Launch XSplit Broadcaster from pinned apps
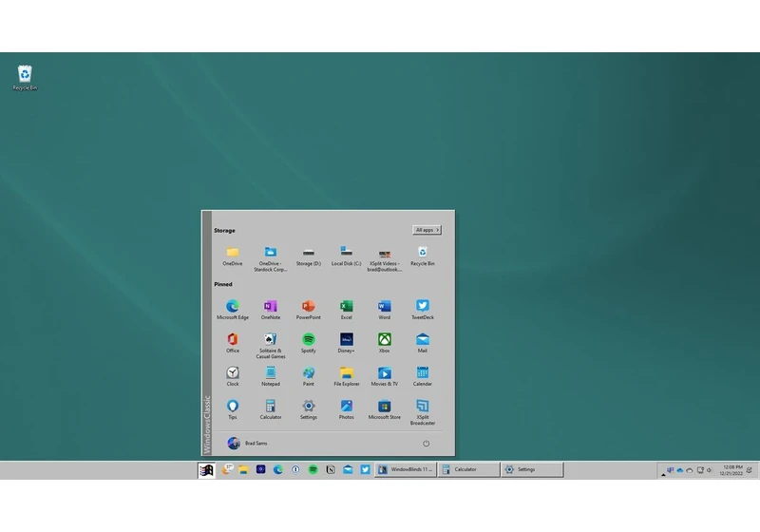The height and width of the screenshot is (532, 760). (x=423, y=412)
